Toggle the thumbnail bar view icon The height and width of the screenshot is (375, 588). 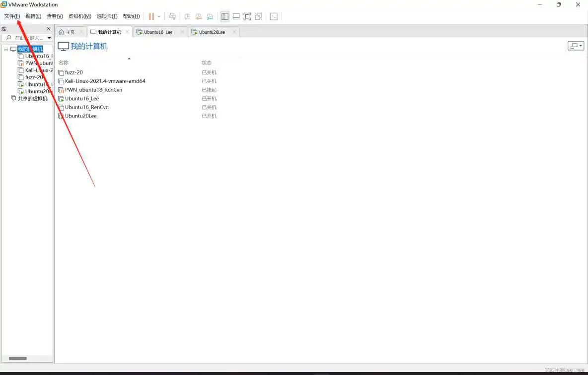(x=236, y=16)
